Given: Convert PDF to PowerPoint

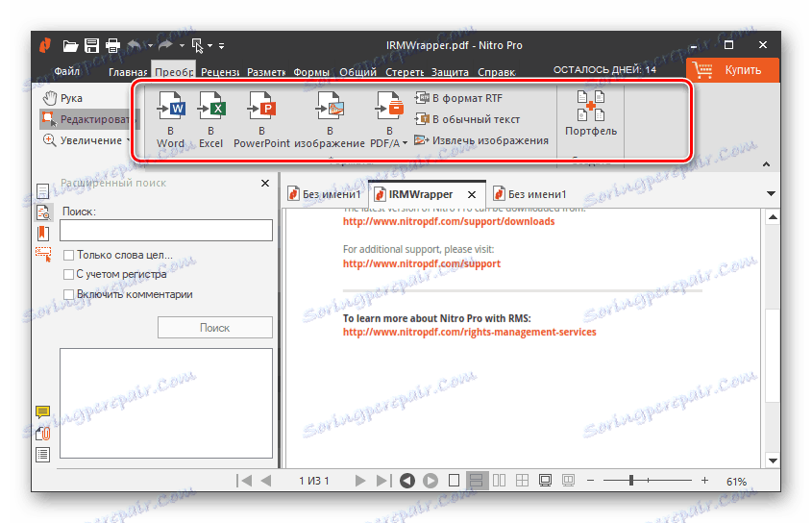Looking at the screenshot, I should pos(261,120).
